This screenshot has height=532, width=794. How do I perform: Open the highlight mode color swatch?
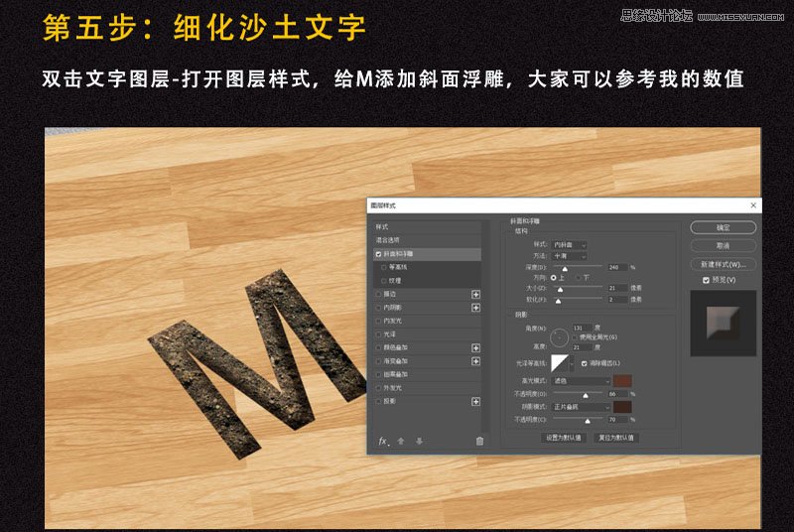pos(622,381)
